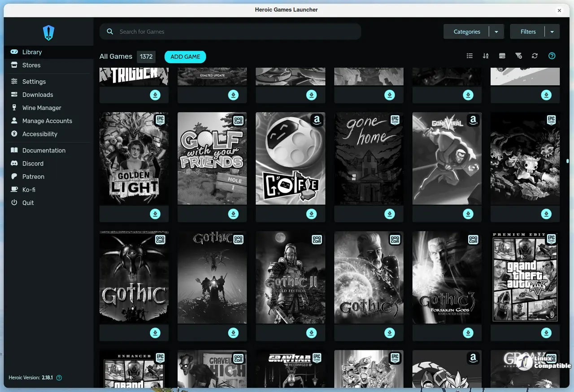Expand the Categories dropdown arrow
Image resolution: width=574 pixels, height=392 pixels.
(496, 32)
